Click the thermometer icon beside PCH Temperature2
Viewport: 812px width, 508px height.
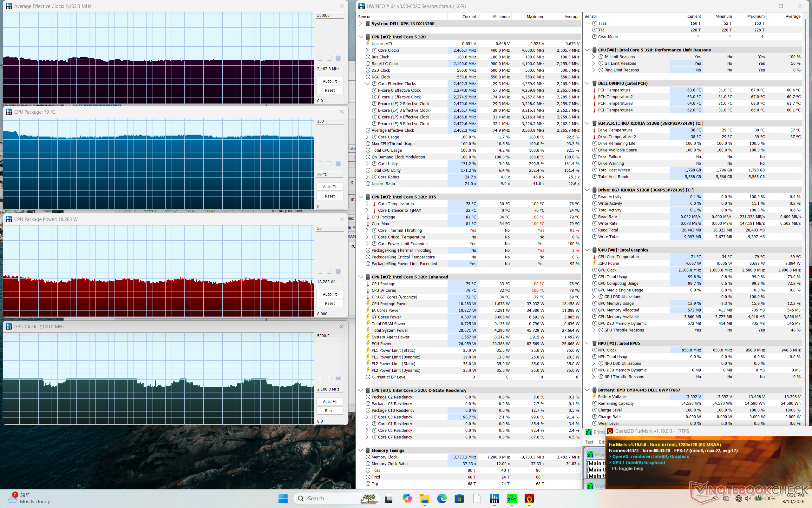point(594,97)
